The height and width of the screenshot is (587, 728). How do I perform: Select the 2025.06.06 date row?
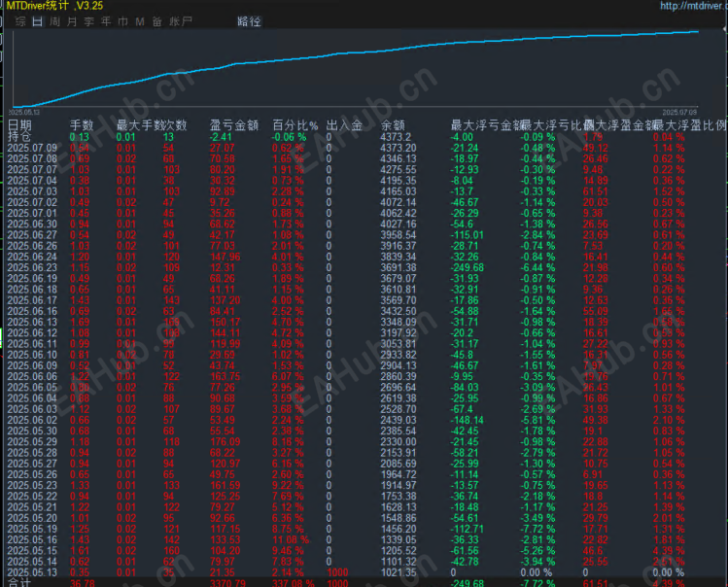click(32, 376)
